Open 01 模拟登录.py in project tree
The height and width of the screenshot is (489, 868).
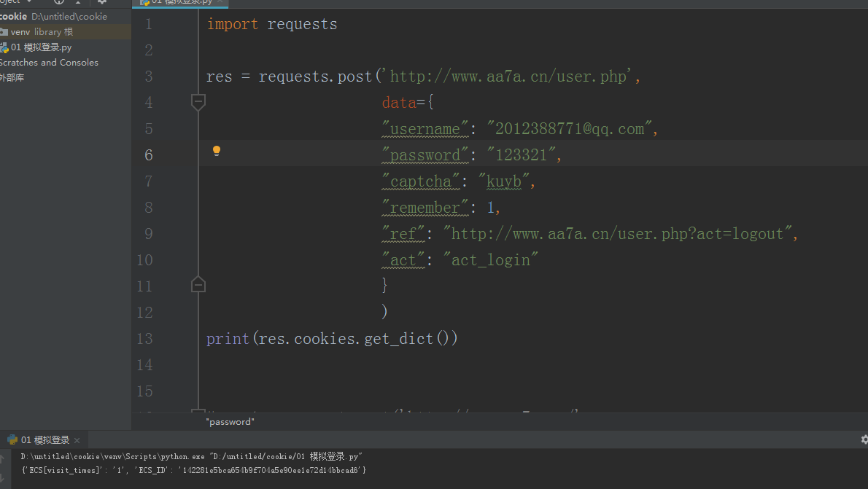(41, 47)
